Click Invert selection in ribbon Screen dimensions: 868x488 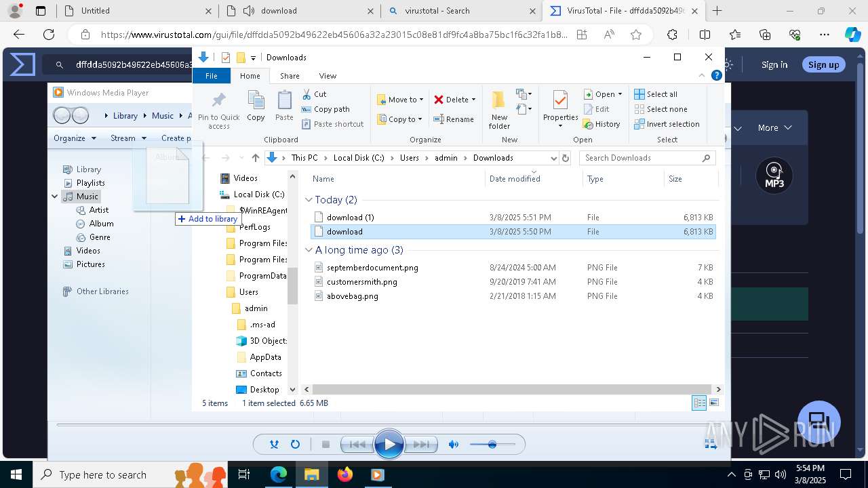667,124
